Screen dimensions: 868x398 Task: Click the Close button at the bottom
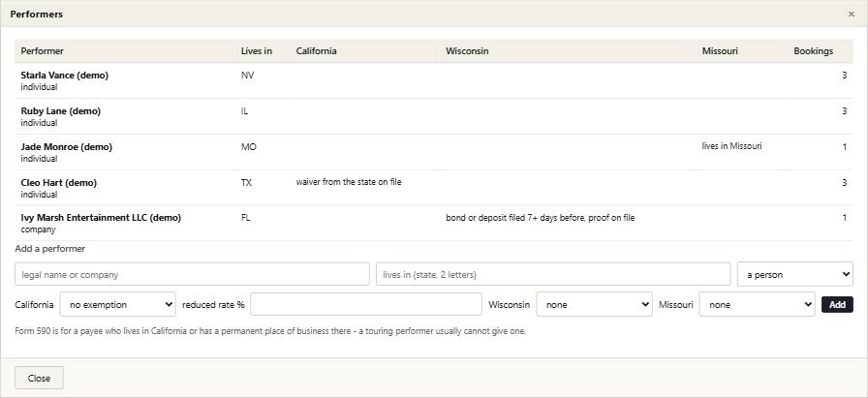39,378
